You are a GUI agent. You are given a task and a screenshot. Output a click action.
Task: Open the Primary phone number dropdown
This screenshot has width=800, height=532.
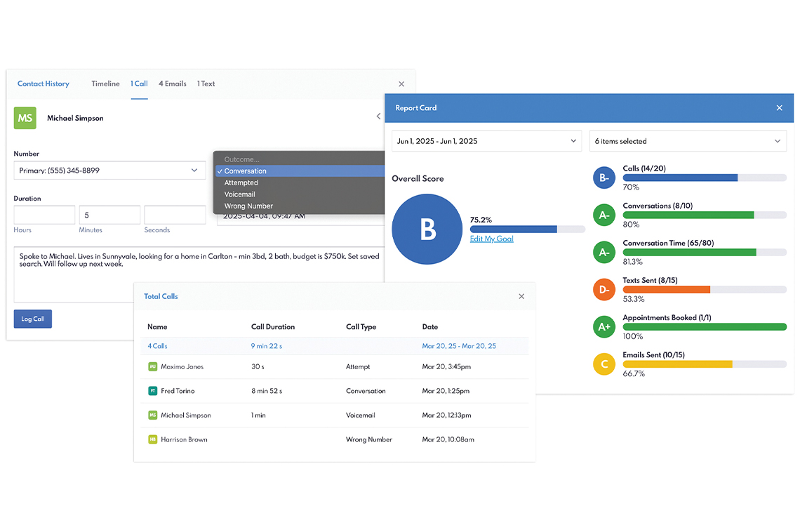tap(109, 171)
